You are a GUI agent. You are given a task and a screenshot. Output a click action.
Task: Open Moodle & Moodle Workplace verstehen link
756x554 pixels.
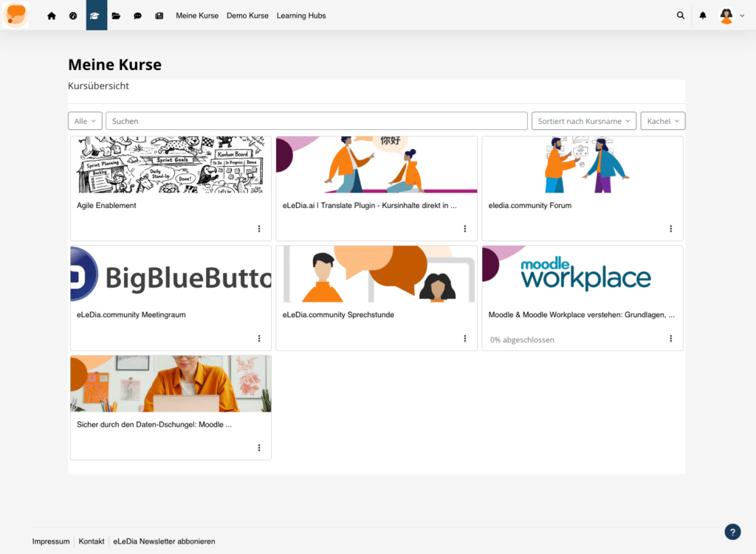pos(582,314)
